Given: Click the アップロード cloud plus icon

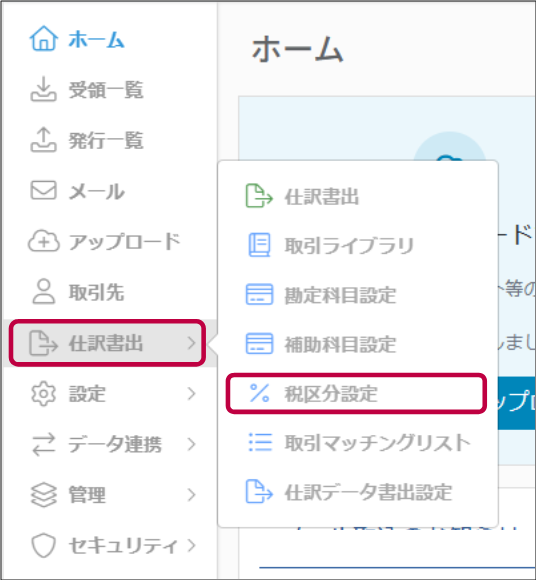Looking at the screenshot, I should pyautogui.click(x=44, y=241).
